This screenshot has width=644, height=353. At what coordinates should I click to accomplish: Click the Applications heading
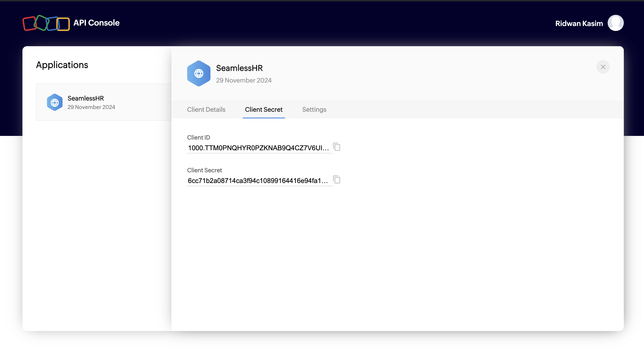pos(62,65)
